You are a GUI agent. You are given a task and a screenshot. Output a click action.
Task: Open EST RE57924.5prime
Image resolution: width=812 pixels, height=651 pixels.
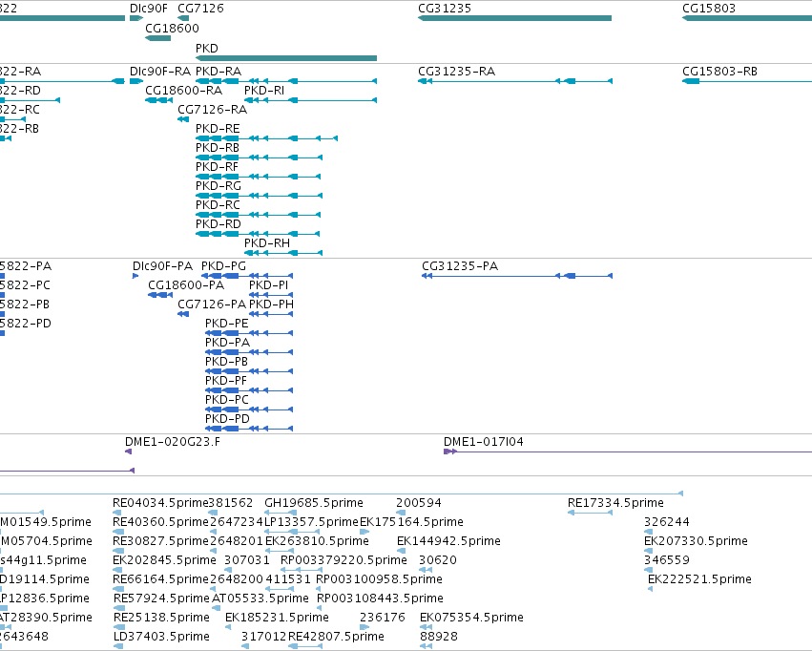pyautogui.click(x=161, y=598)
